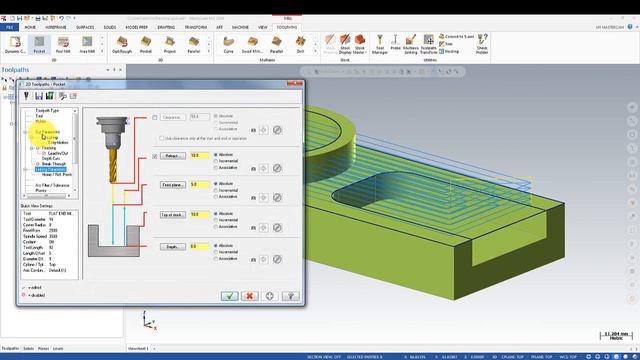Select the 3D OptiRough toolpath
This screenshot has width=640, height=360.
tap(122, 44)
